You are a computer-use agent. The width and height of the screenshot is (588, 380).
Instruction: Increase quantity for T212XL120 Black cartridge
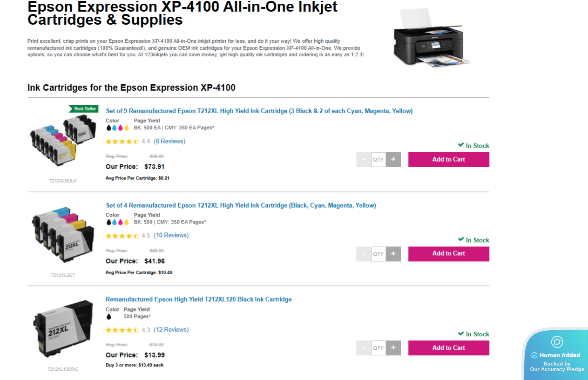click(393, 348)
